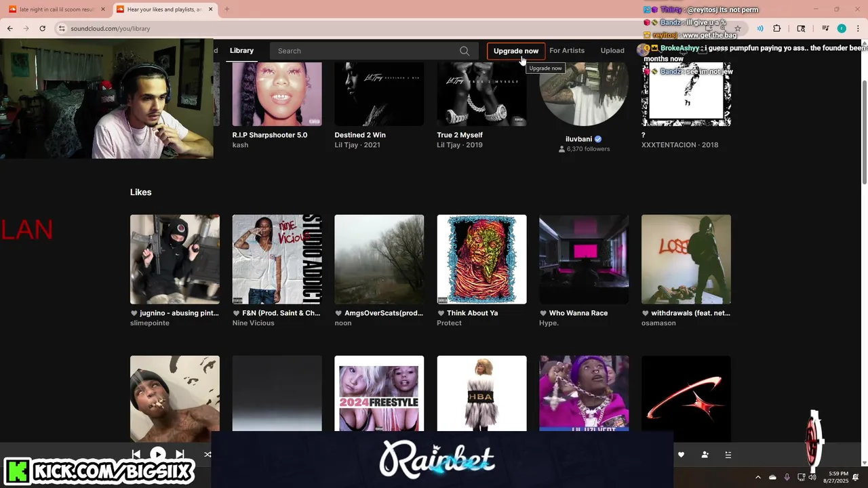868x488 pixels.
Task: Click the taskbar microphone icon
Action: tap(787, 477)
